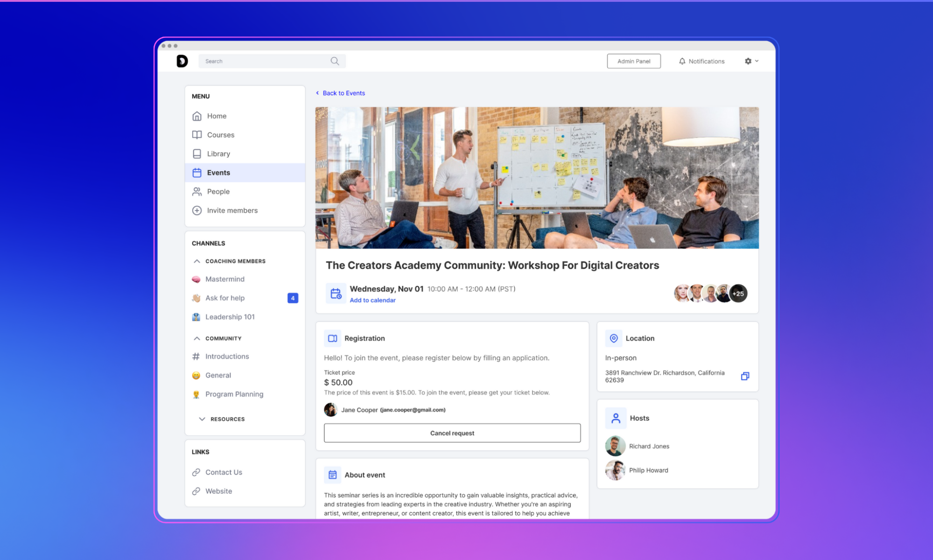Click the Invite members plus icon
This screenshot has height=560, width=933.
tap(197, 210)
